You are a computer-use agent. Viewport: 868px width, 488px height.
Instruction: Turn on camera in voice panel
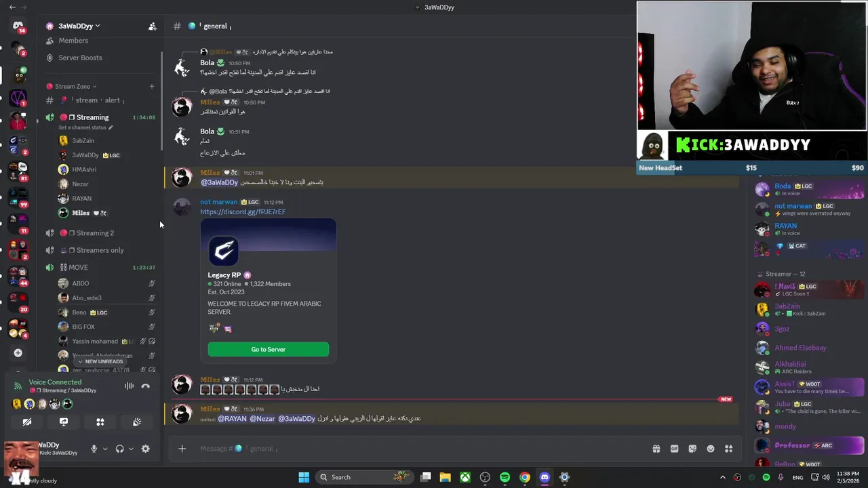[27, 422]
